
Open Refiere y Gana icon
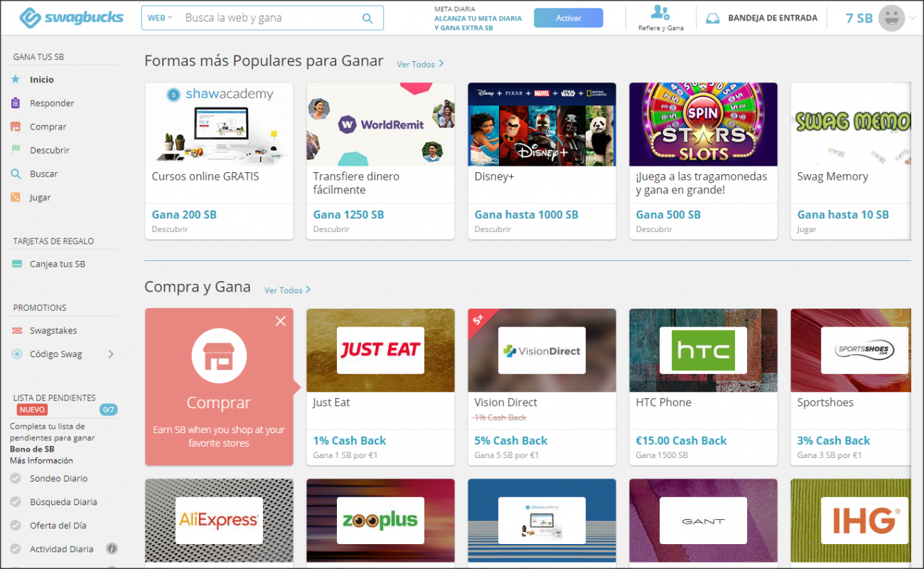(660, 13)
